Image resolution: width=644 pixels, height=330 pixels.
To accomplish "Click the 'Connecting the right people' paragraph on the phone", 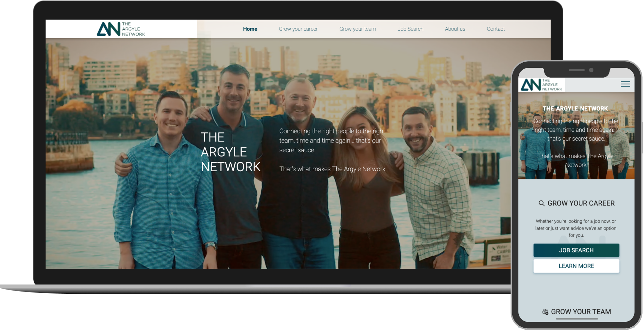I will (x=576, y=130).
